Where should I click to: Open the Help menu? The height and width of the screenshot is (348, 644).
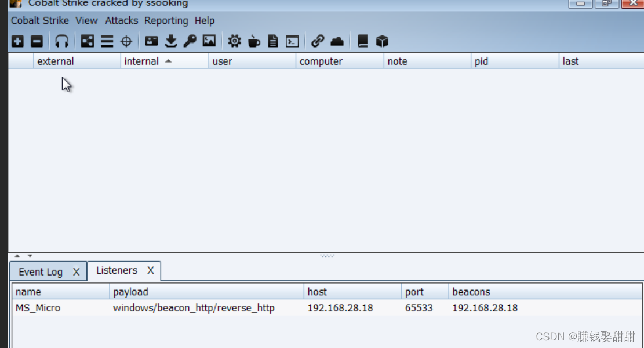point(205,20)
